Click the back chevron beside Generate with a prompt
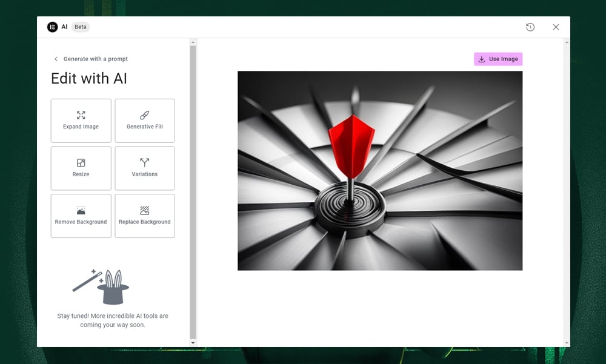 point(56,59)
